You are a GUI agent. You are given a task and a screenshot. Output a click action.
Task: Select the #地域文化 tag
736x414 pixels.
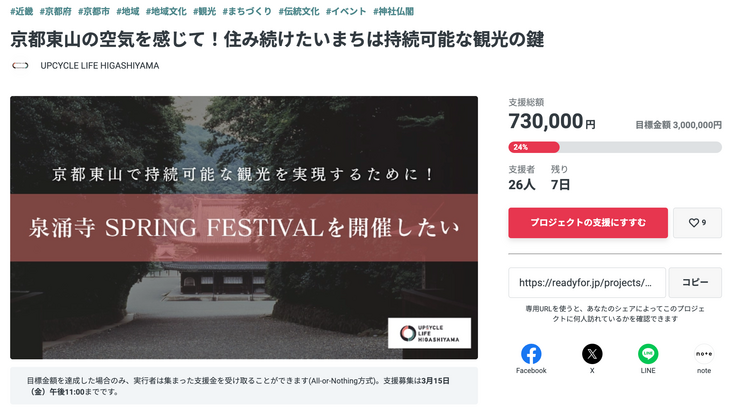tap(166, 11)
